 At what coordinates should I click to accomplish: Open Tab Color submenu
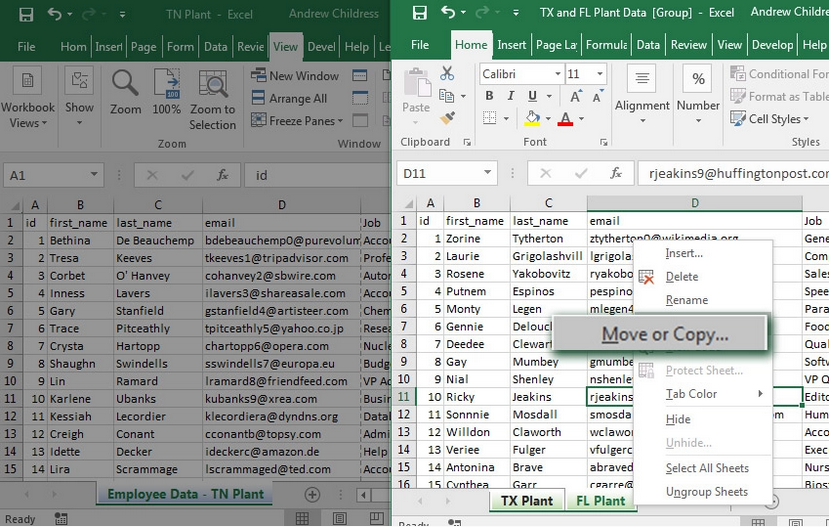703,394
